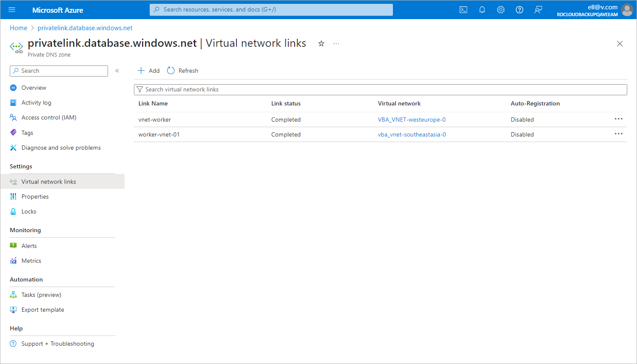Sort by Auto-Registration column header
The width and height of the screenshot is (637, 364).
tap(535, 103)
